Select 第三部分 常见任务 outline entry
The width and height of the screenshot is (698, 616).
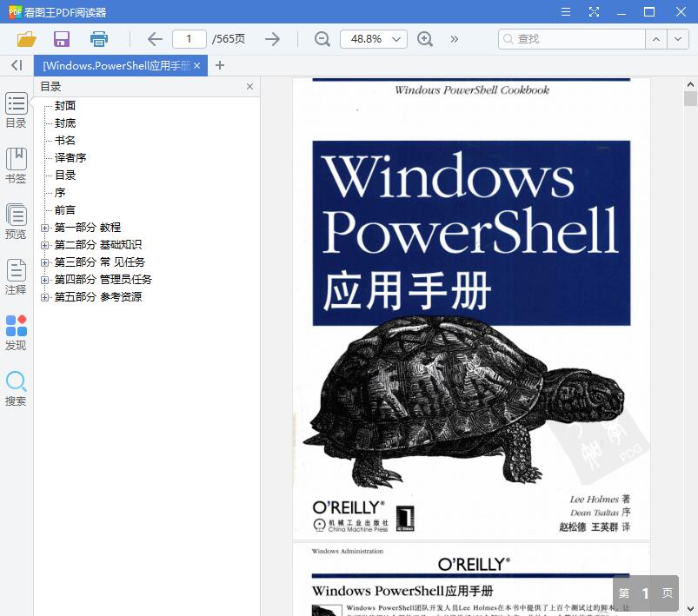pyautogui.click(x=100, y=262)
